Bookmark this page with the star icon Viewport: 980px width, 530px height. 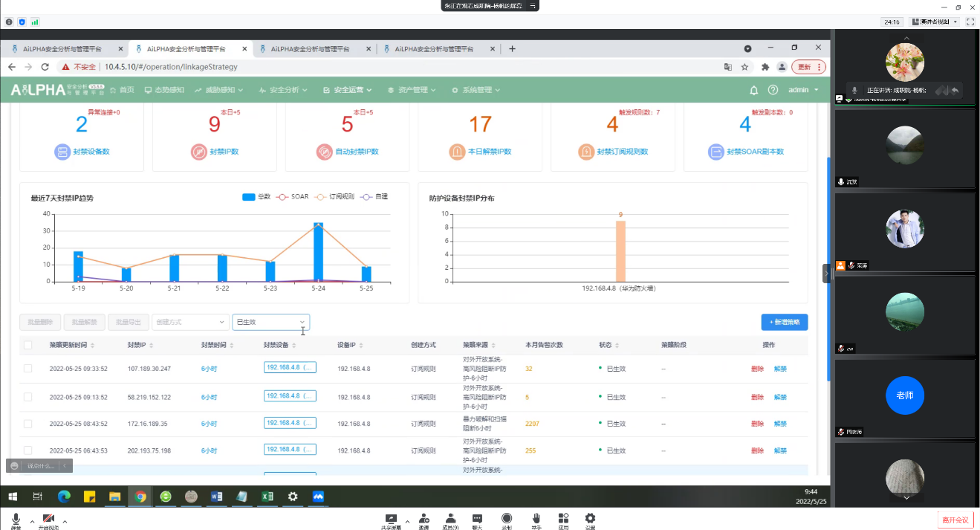click(x=744, y=67)
